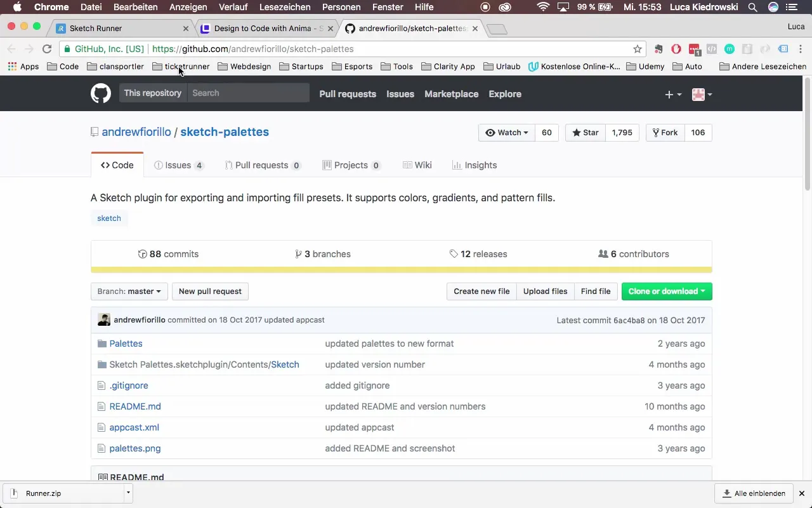Click the sketch topic tag
Screen dimensions: 812x508
tap(109, 218)
